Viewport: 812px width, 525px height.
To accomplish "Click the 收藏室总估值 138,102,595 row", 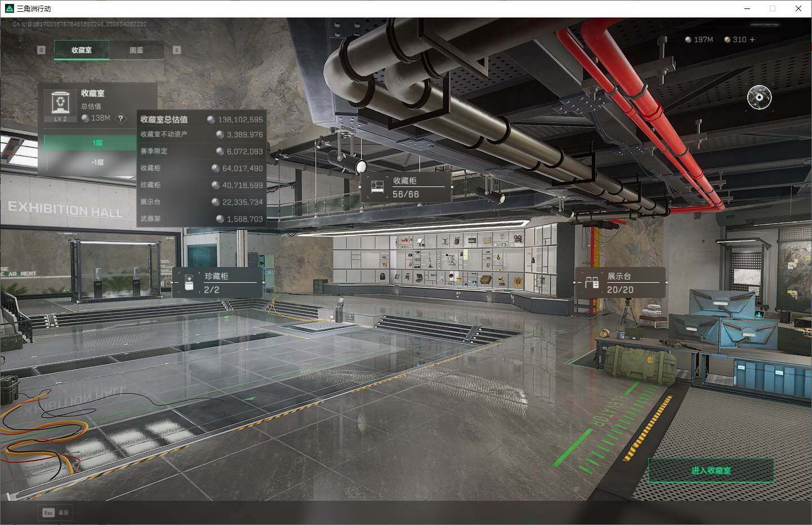I will pyautogui.click(x=202, y=119).
